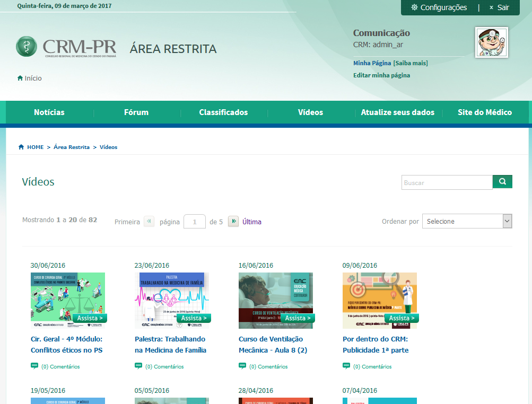Click Editar minha página link
Screen dimensions: 532x404
(382, 75)
